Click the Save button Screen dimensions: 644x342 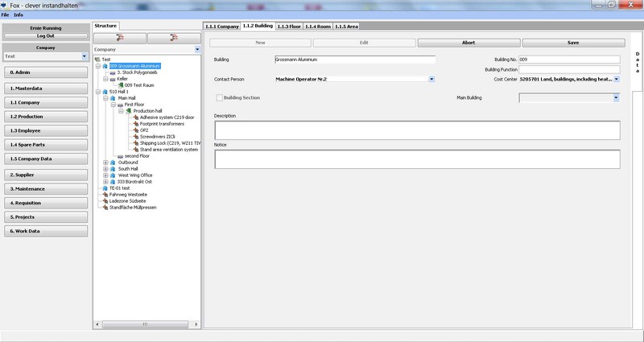point(572,43)
